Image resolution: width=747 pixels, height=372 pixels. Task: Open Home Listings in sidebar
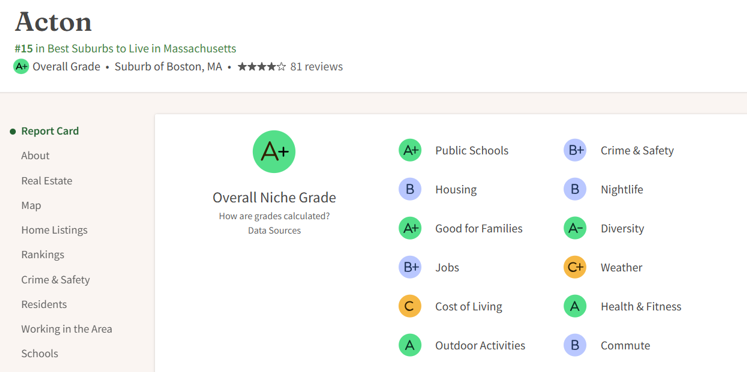coord(54,230)
